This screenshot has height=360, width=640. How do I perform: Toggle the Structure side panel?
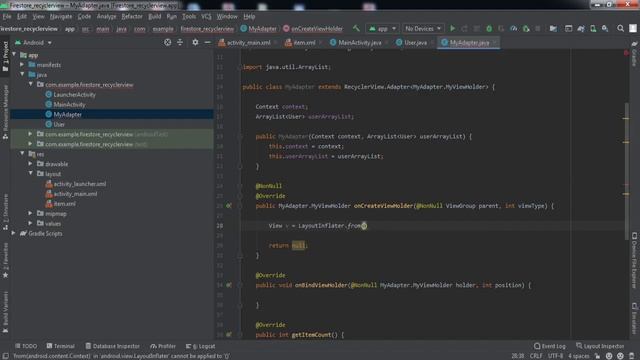click(5, 212)
